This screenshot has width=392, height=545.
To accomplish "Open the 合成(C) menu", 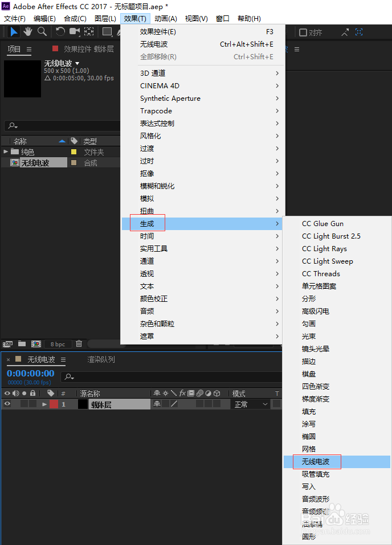I will [75, 18].
